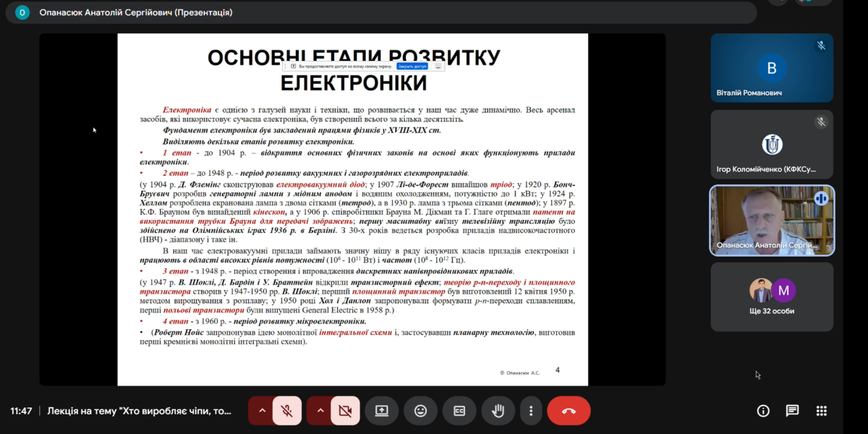The image size is (868, 434).
Task: Toggle closed captions
Action: coord(459,411)
